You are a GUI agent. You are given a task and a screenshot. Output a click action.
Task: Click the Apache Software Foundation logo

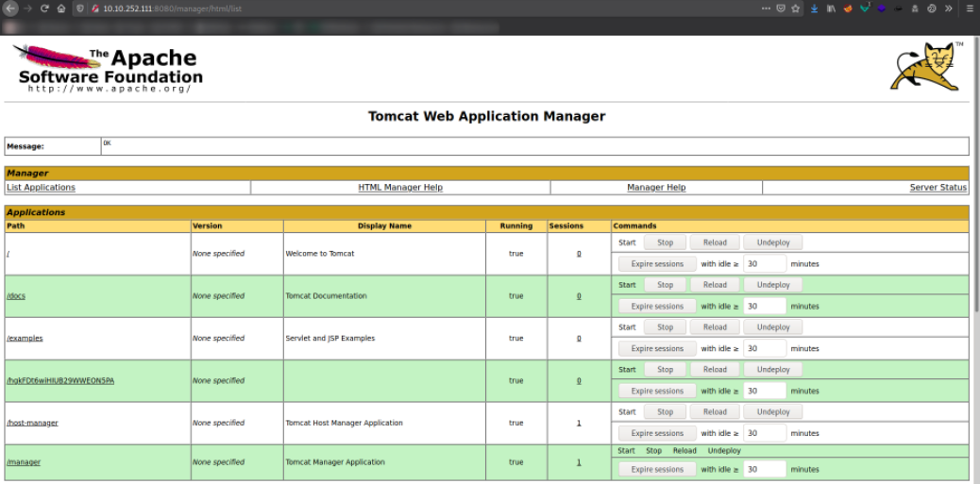coord(108,69)
